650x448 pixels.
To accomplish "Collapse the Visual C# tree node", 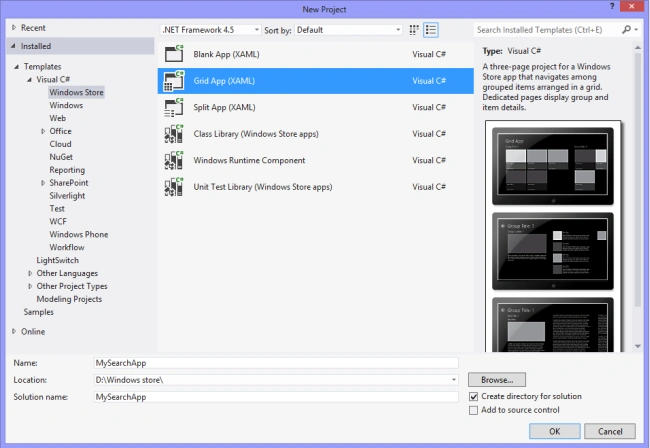I will (29, 80).
